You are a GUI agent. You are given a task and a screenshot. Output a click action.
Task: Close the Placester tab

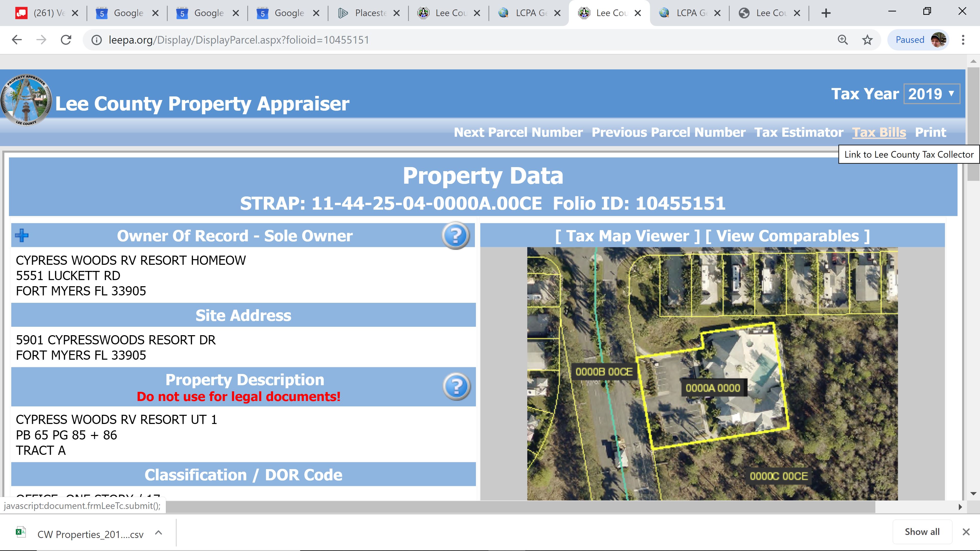pyautogui.click(x=396, y=13)
